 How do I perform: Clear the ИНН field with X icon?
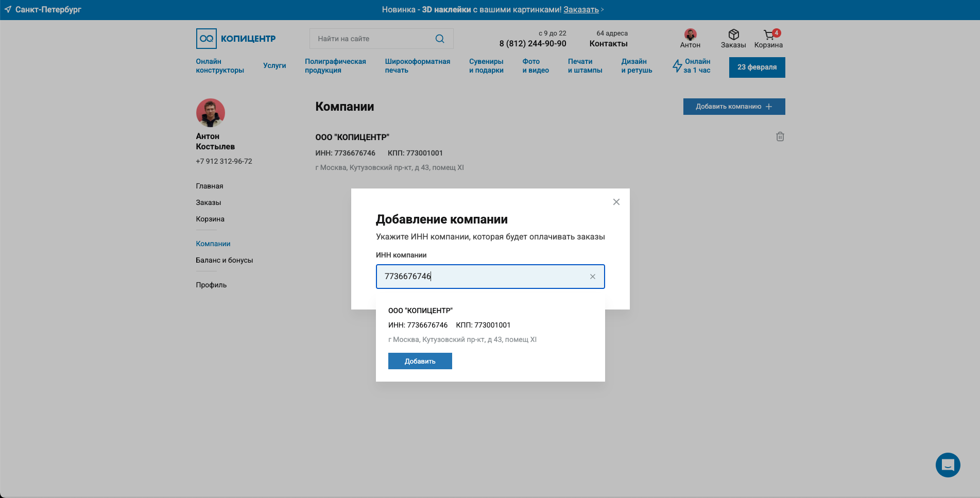click(x=592, y=277)
